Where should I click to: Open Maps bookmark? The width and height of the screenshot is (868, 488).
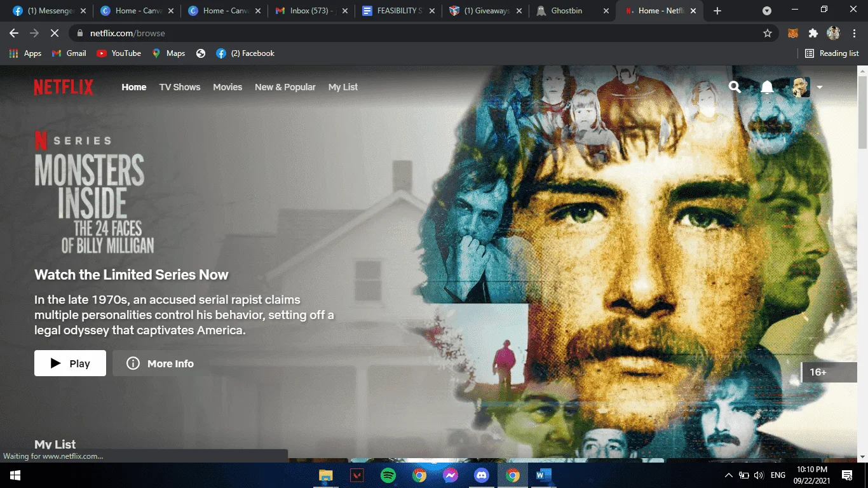pos(168,53)
